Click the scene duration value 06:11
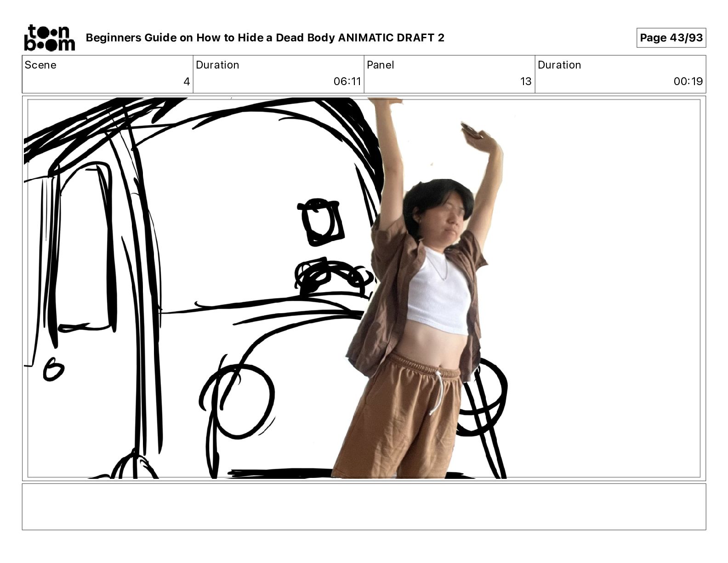 pos(347,82)
